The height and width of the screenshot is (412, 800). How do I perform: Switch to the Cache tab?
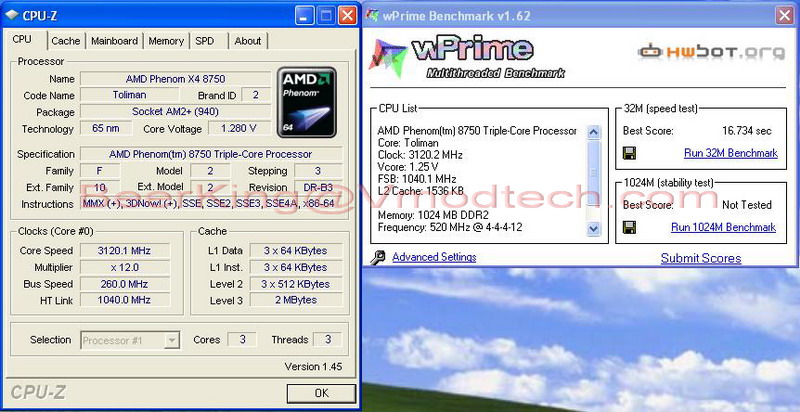(x=66, y=41)
